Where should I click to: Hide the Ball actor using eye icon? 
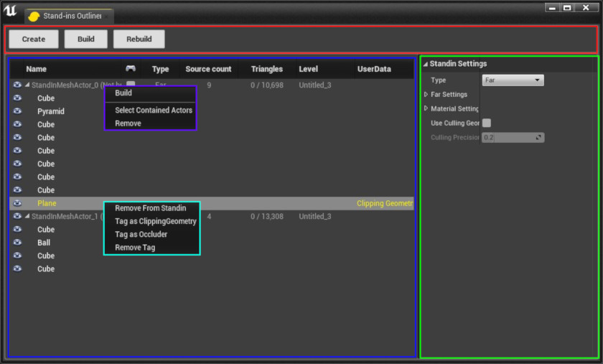point(17,243)
